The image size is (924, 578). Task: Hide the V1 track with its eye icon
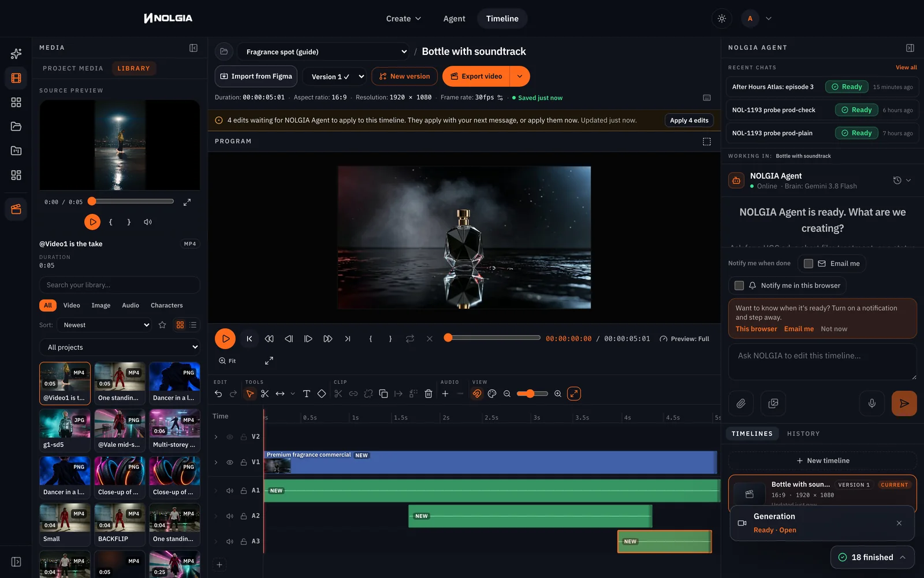pyautogui.click(x=230, y=462)
